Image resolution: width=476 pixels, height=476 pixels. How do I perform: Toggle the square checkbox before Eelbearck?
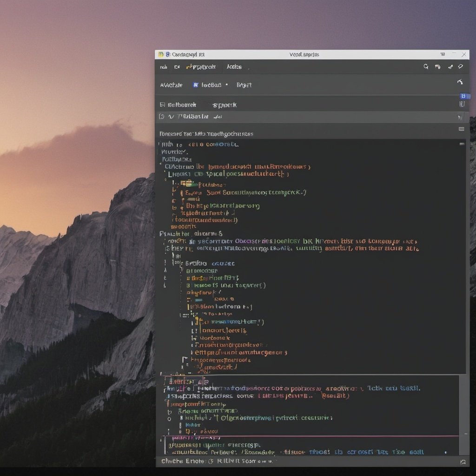(x=162, y=105)
